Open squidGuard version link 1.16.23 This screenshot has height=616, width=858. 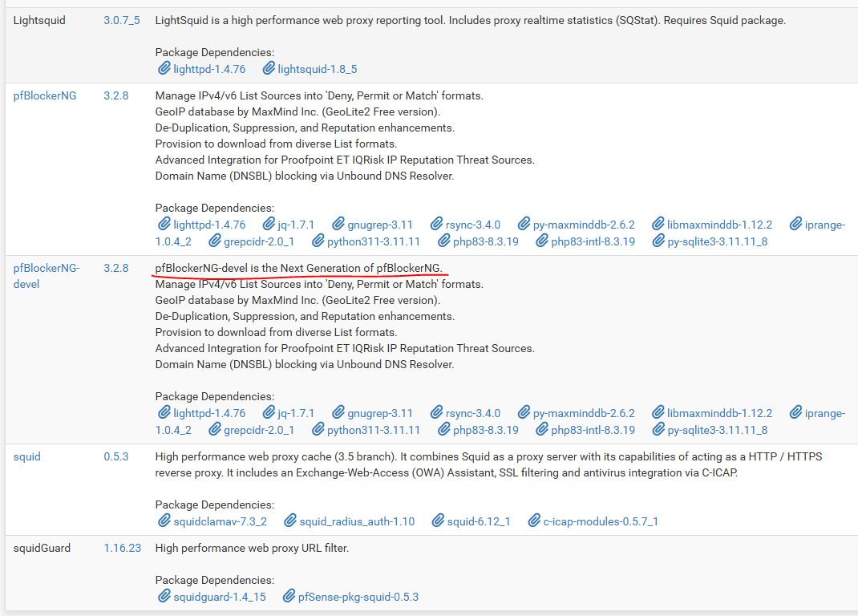[122, 548]
